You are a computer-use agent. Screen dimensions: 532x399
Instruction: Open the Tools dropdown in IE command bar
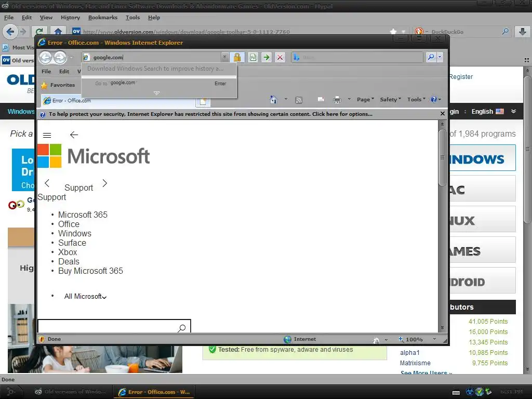(x=416, y=99)
